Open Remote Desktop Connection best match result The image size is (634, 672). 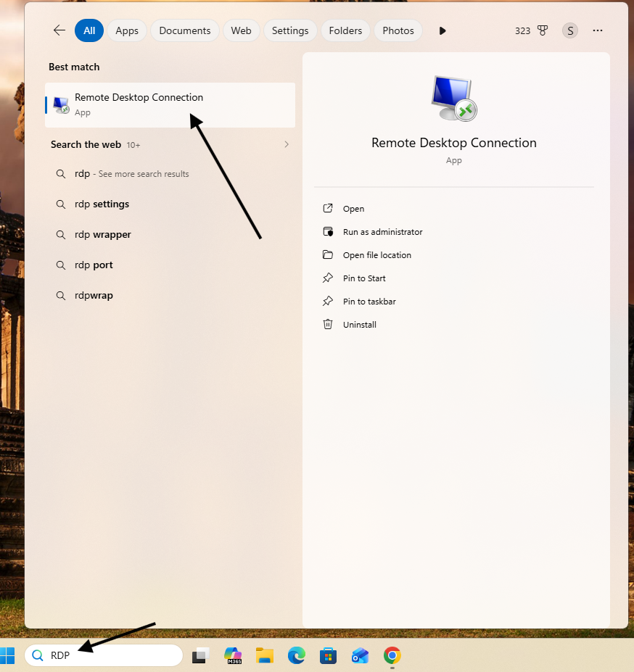[x=170, y=105]
